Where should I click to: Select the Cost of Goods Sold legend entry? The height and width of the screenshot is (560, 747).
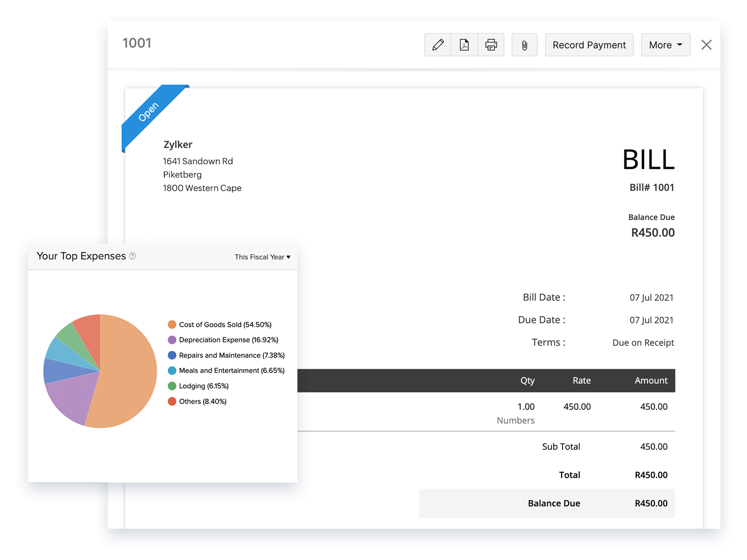tap(226, 324)
